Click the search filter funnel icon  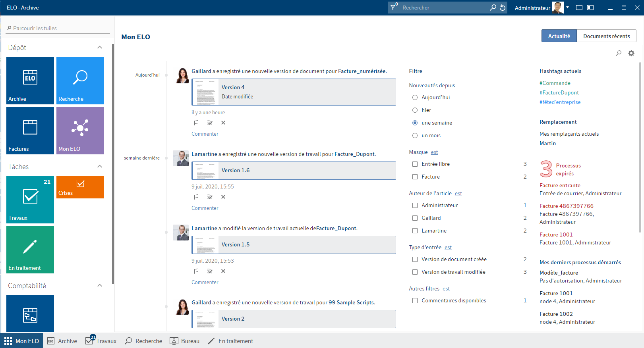pos(394,8)
